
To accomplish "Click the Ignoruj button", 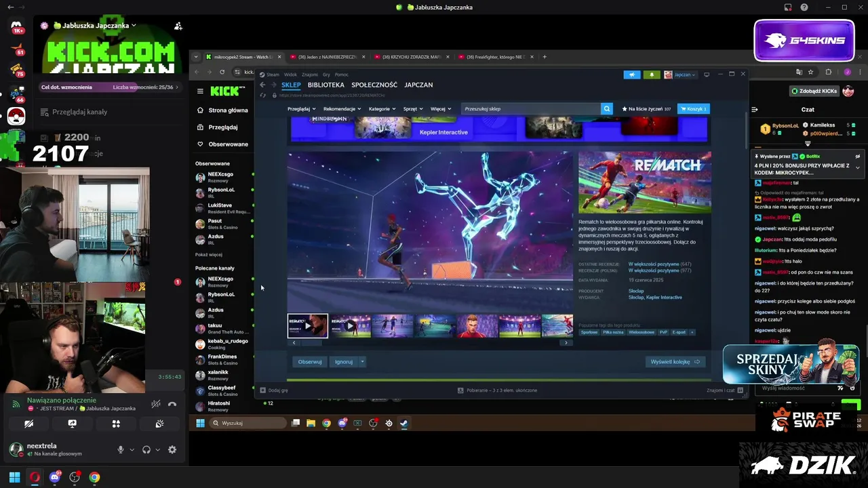I will [344, 362].
